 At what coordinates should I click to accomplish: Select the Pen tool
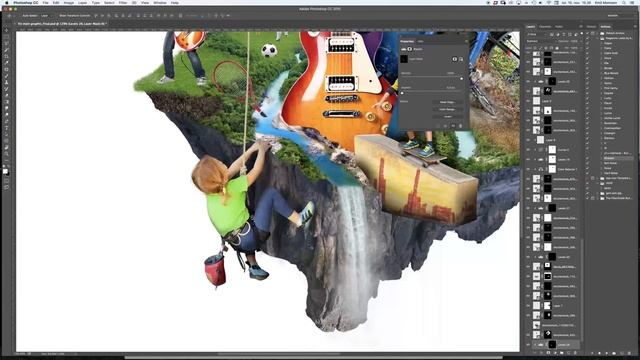(x=6, y=121)
